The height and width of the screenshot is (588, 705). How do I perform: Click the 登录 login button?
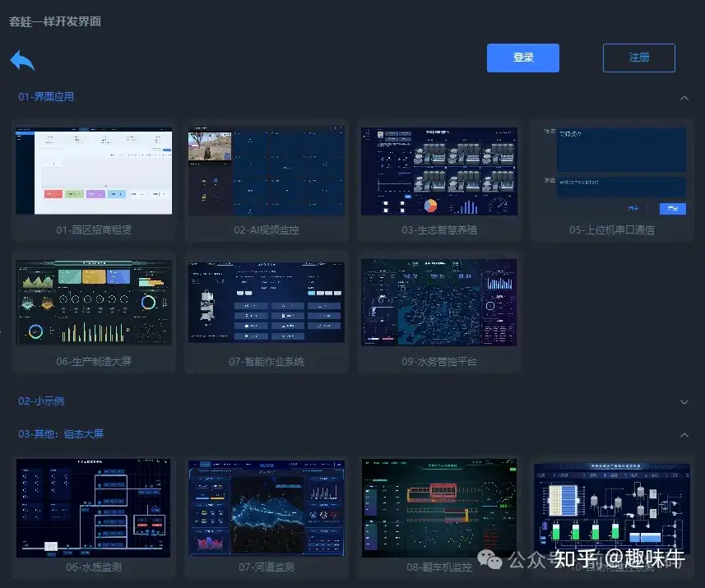(x=523, y=58)
